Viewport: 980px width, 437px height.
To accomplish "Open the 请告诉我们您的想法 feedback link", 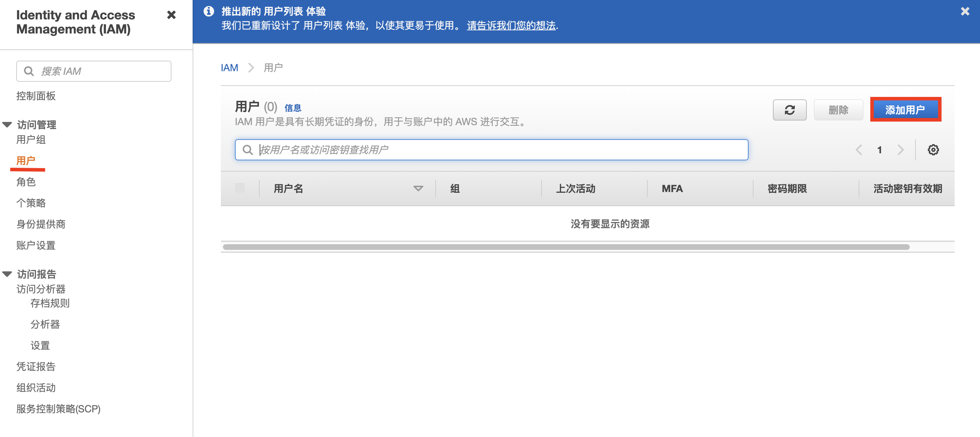I will [x=511, y=26].
